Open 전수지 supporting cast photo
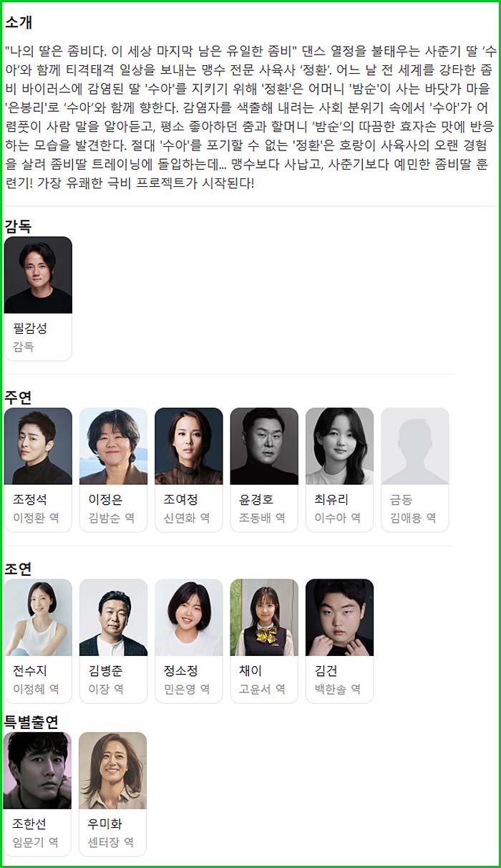This screenshot has width=501, height=868. click(x=38, y=617)
